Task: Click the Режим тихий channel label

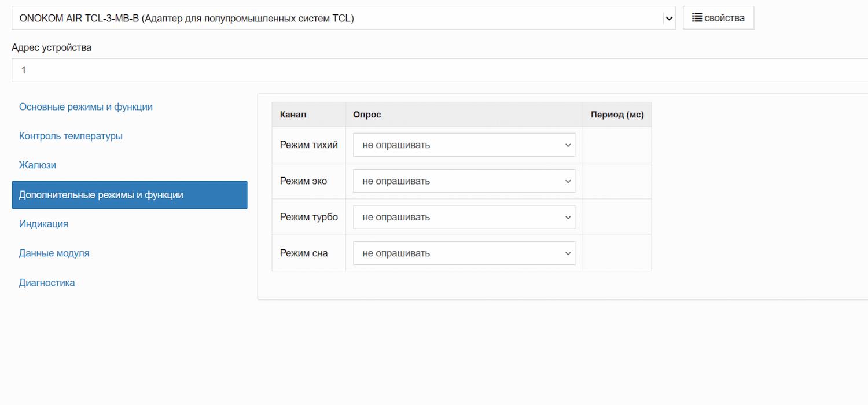Action: [x=308, y=145]
